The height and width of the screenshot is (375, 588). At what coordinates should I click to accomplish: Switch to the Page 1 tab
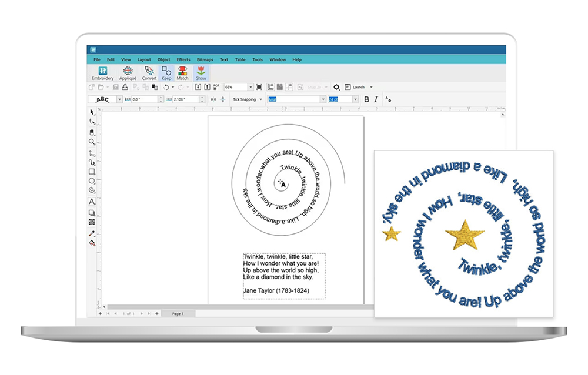(x=178, y=314)
